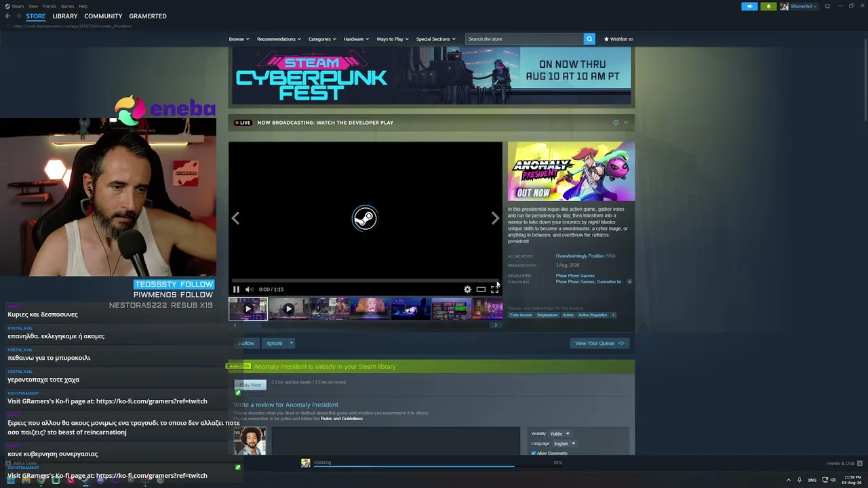Open the Games menu
Image resolution: width=868 pixels, height=488 pixels.
coord(67,6)
